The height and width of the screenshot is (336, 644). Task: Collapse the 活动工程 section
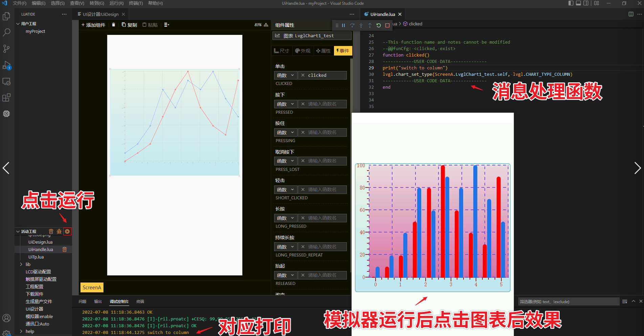tap(18, 231)
